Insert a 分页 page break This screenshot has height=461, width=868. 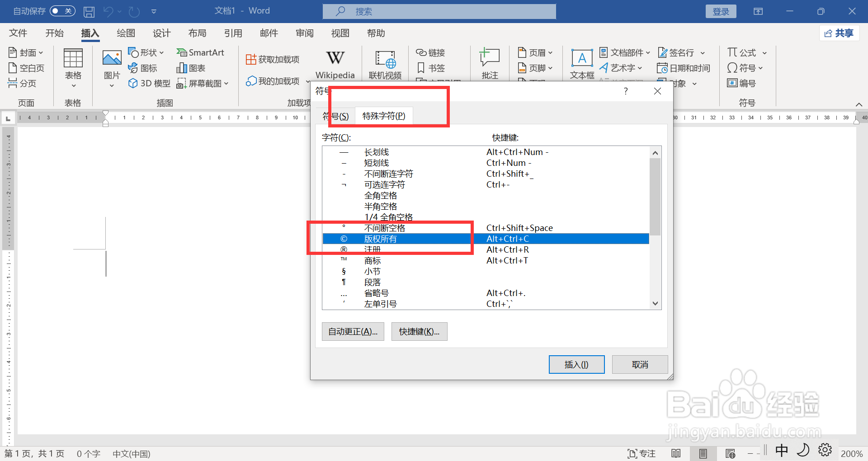(22, 83)
